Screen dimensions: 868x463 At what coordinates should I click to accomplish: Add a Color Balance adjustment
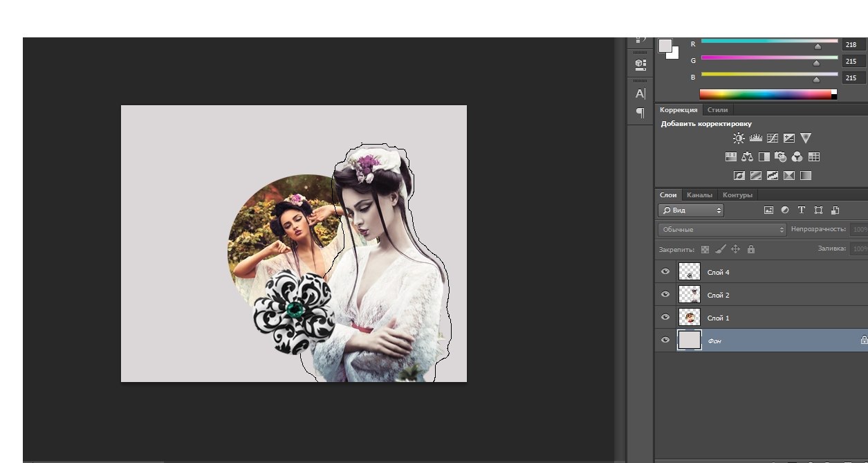(747, 157)
